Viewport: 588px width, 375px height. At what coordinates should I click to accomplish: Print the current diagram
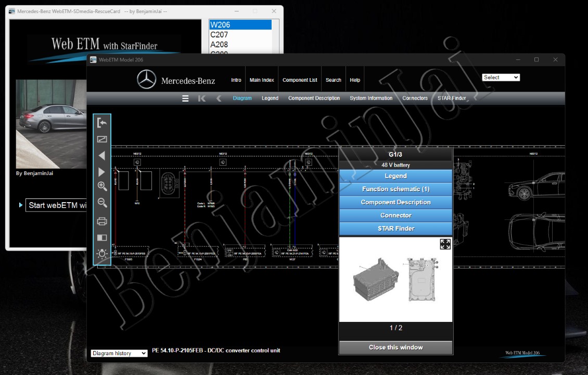click(102, 221)
